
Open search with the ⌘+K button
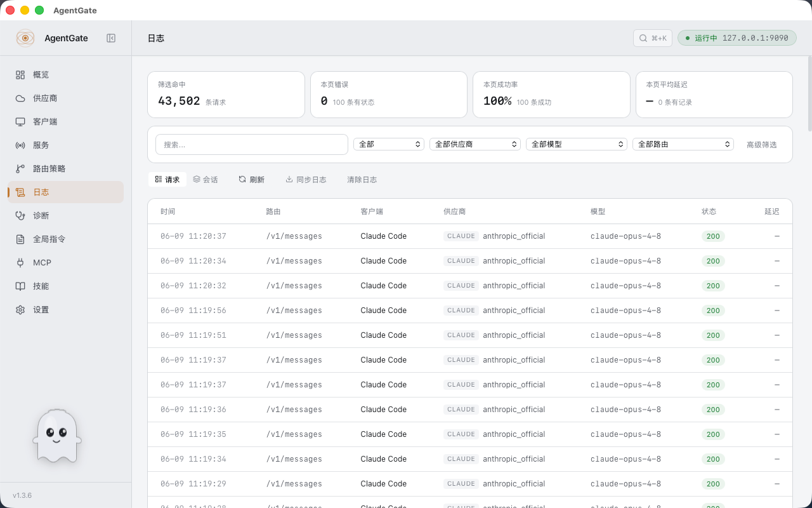(x=653, y=38)
